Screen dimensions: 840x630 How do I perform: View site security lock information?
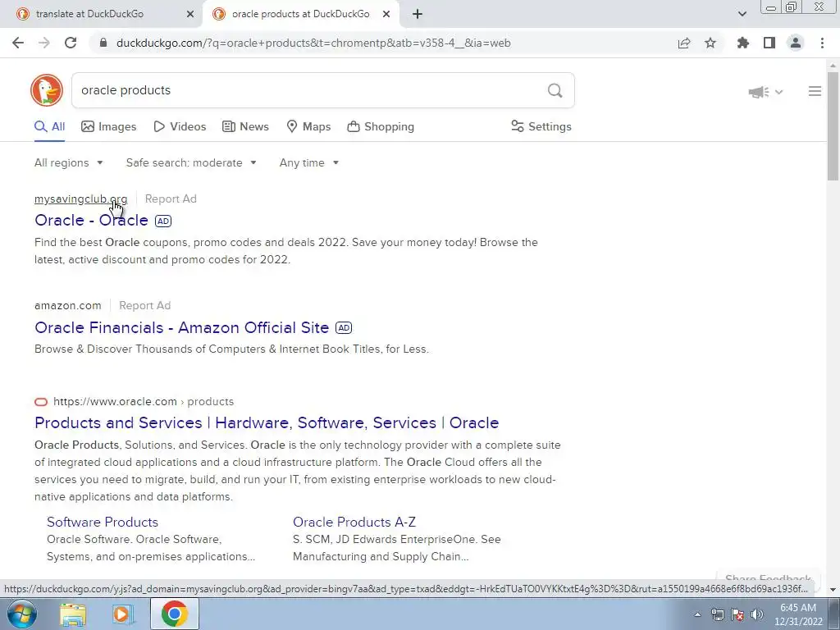click(103, 43)
